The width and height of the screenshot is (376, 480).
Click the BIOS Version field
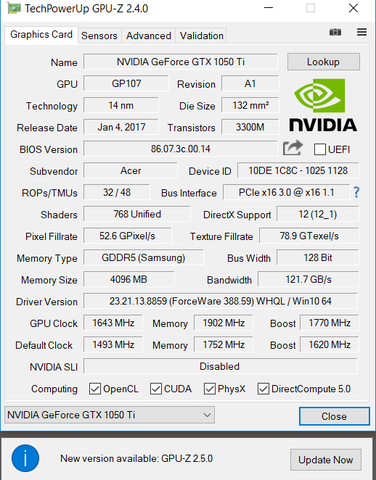180,149
